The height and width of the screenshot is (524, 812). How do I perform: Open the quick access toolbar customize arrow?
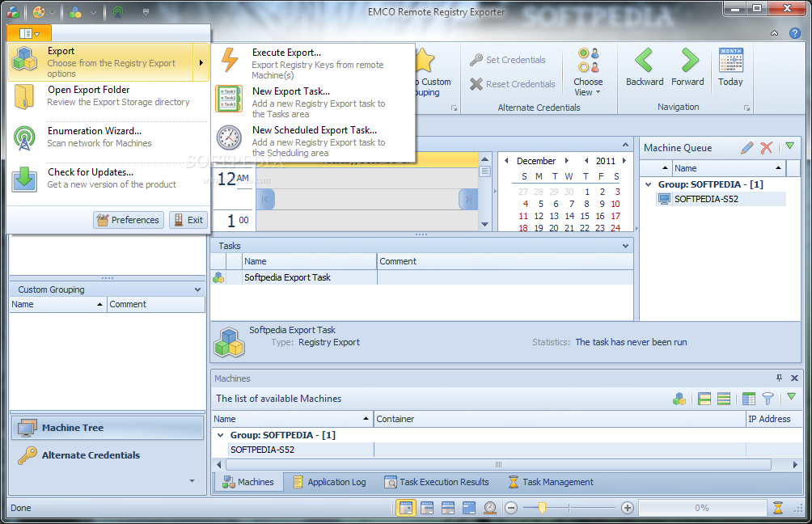click(146, 12)
